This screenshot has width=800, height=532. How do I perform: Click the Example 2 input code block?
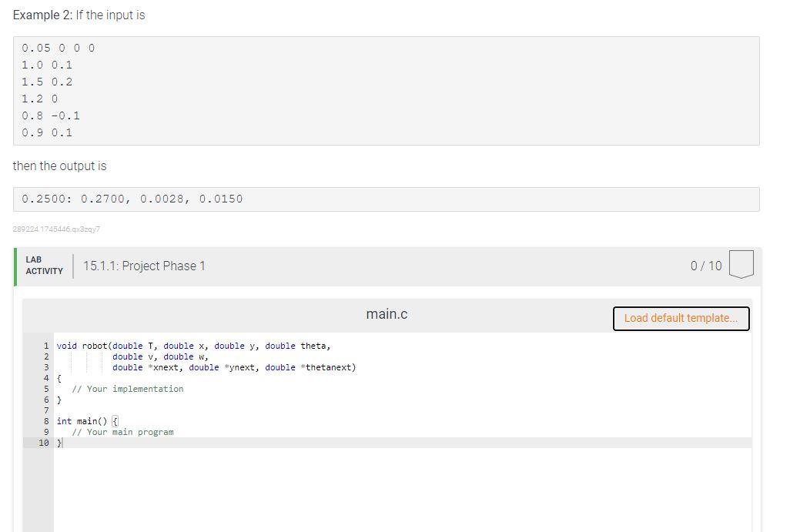point(385,90)
